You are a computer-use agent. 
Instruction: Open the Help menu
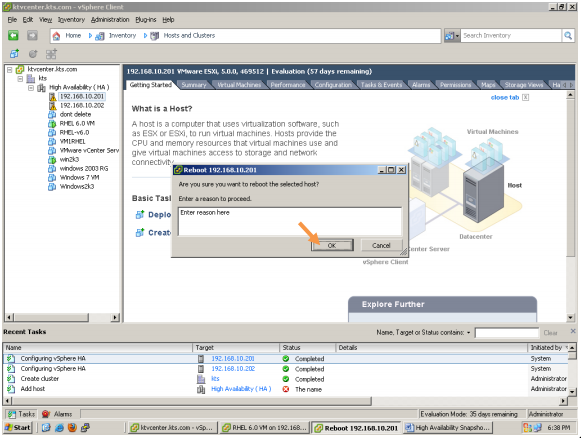(168, 20)
